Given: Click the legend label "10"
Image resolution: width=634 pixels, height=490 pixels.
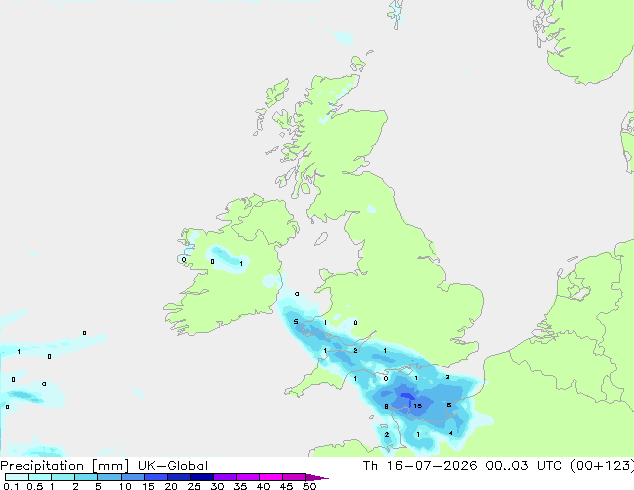Looking at the screenshot, I should (125, 486).
